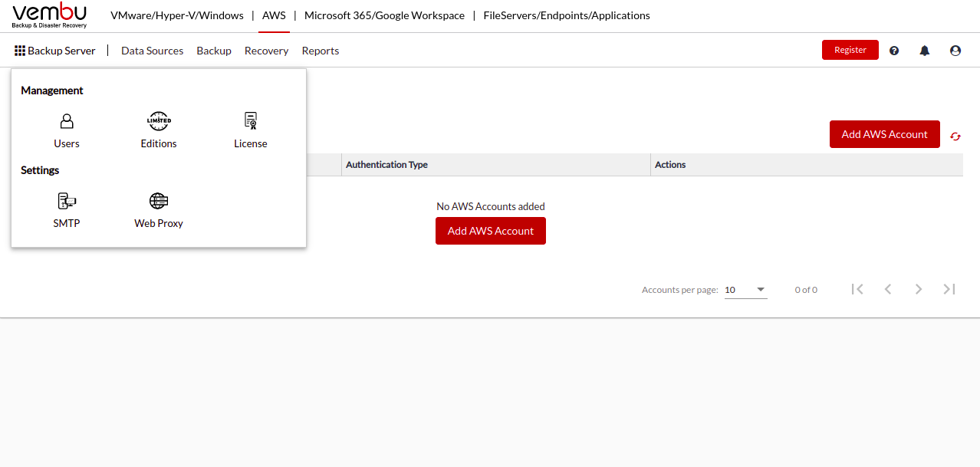This screenshot has width=980, height=467.
Task: Open the user profile icon
Action: [955, 51]
